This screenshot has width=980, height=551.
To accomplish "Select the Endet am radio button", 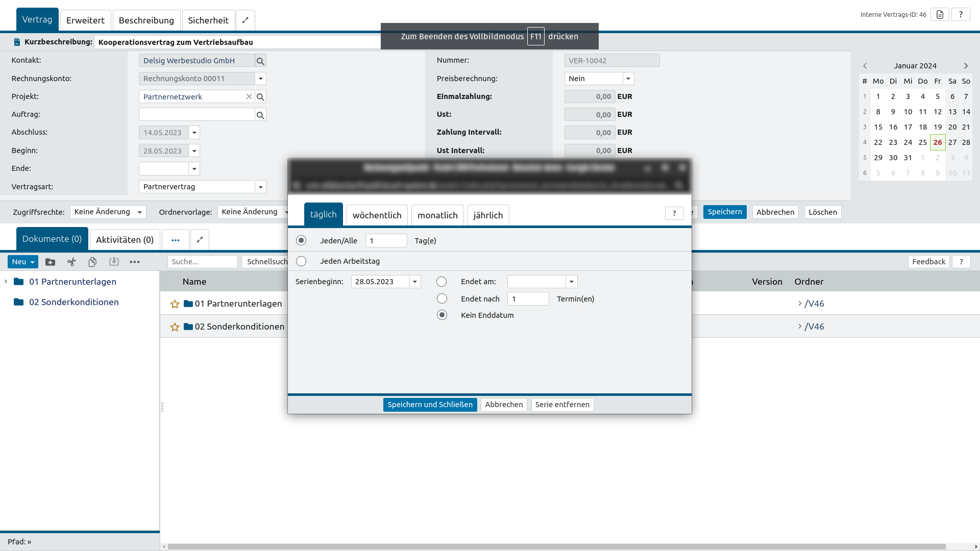I will tap(442, 282).
